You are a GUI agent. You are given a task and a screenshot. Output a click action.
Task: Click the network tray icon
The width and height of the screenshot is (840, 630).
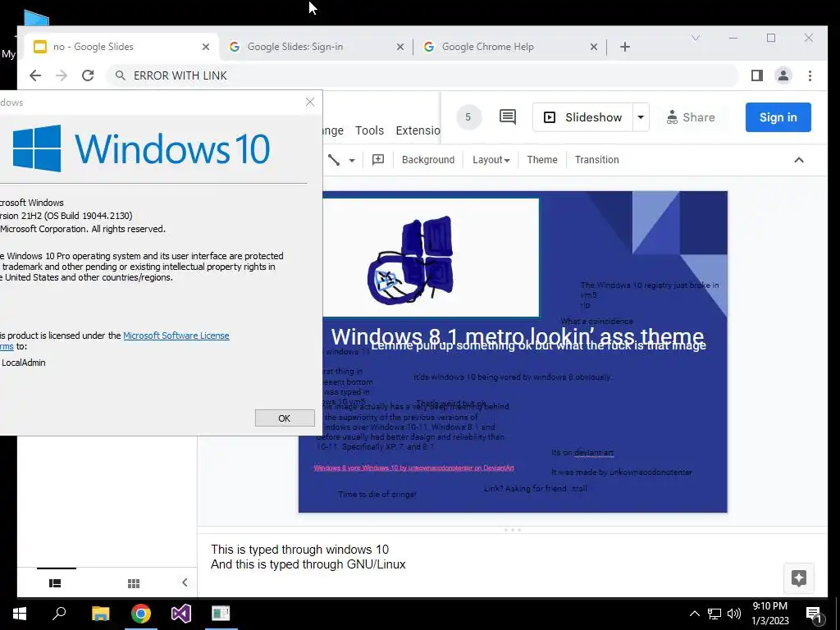[714, 614]
